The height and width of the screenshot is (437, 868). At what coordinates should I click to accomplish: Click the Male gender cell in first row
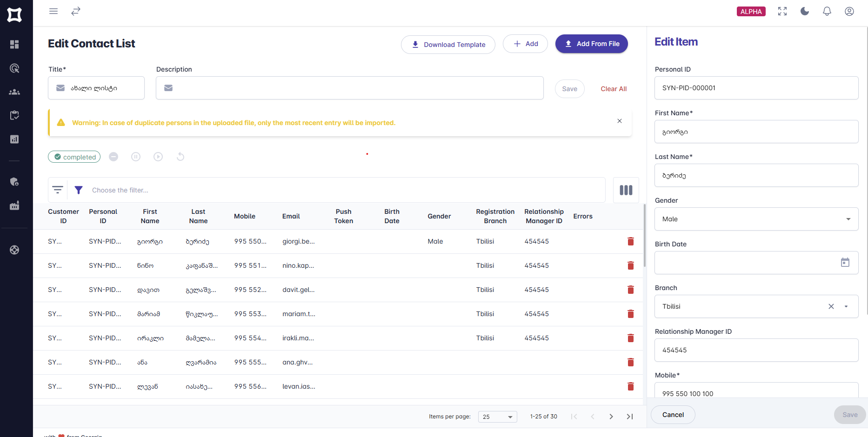(435, 241)
